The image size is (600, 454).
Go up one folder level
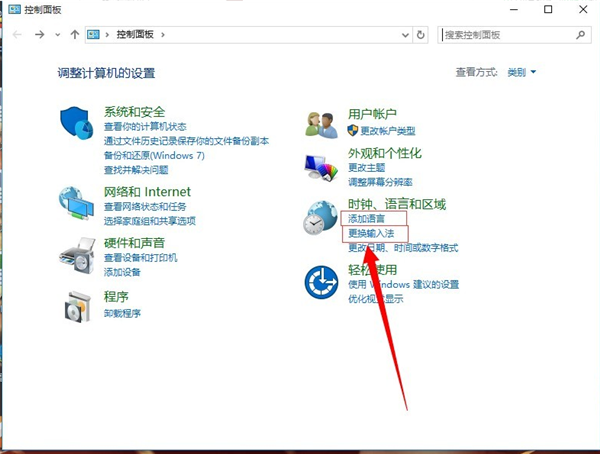pyautogui.click(x=75, y=35)
